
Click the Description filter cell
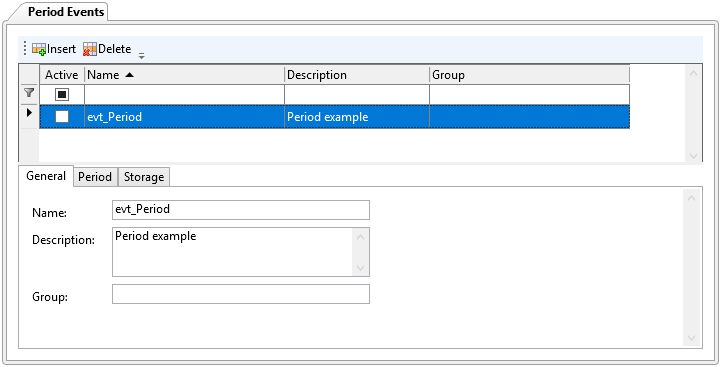point(357,95)
